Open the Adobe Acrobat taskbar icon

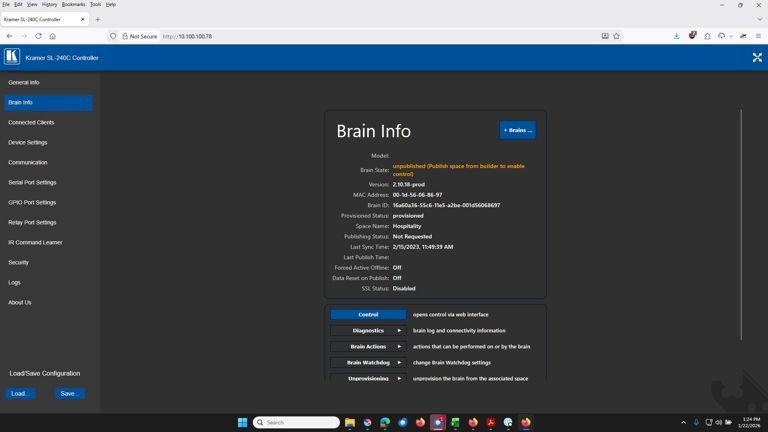click(x=490, y=422)
